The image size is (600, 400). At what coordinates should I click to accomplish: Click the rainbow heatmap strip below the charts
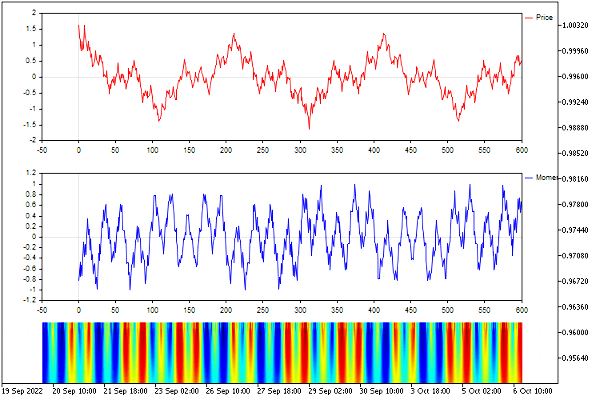point(282,352)
